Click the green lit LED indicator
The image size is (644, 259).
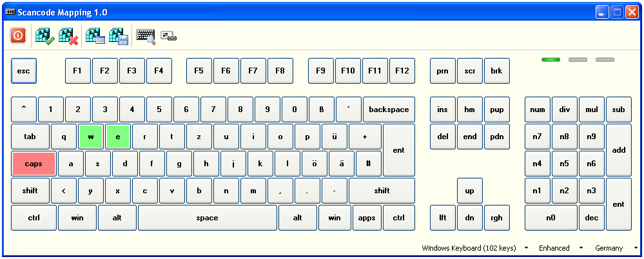coord(551,60)
